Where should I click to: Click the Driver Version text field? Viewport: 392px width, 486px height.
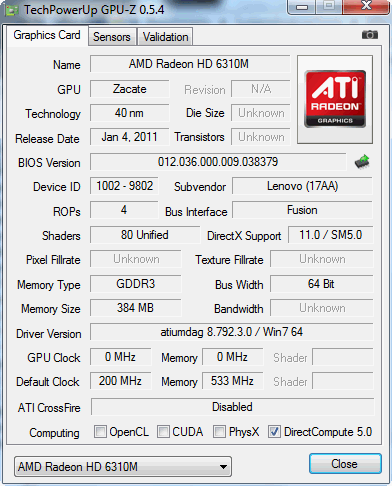(232, 332)
